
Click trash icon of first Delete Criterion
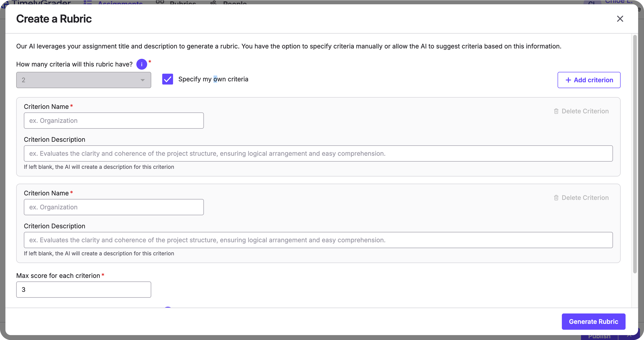click(x=556, y=111)
